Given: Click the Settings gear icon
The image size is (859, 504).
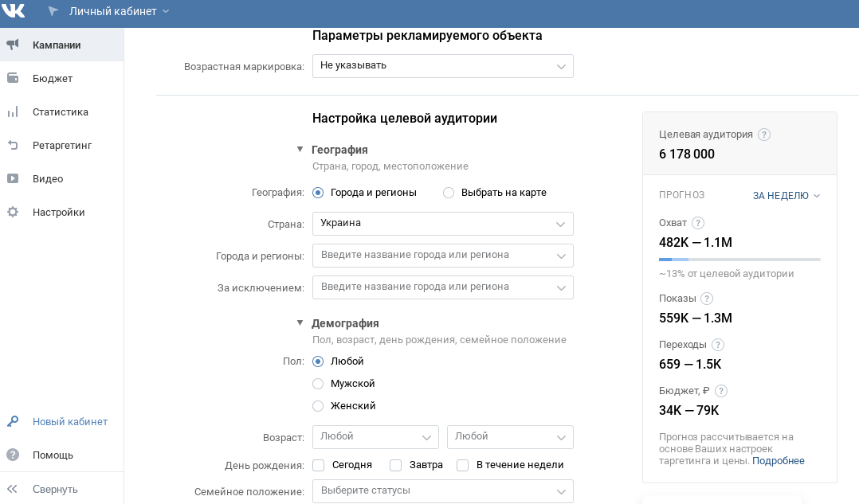Looking at the screenshot, I should [13, 213].
